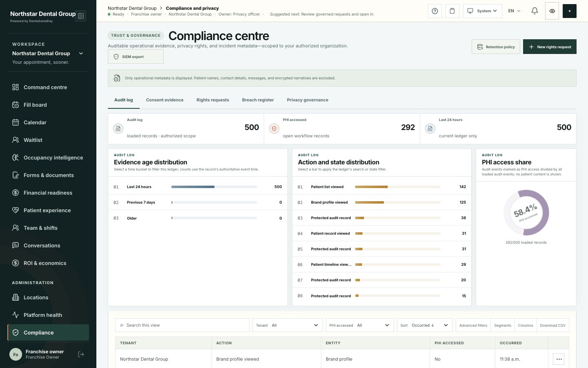588x368 pixels.
Task: Select the Last 24 hours distribution bar
Action: tap(214, 187)
